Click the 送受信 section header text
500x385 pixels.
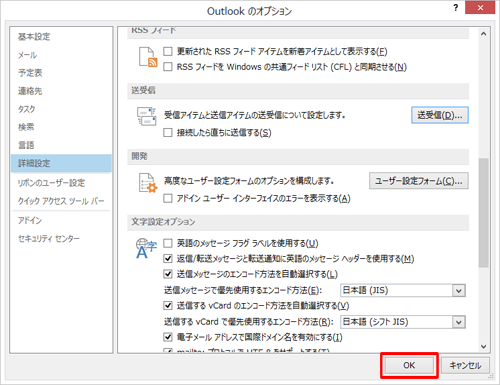143,90
